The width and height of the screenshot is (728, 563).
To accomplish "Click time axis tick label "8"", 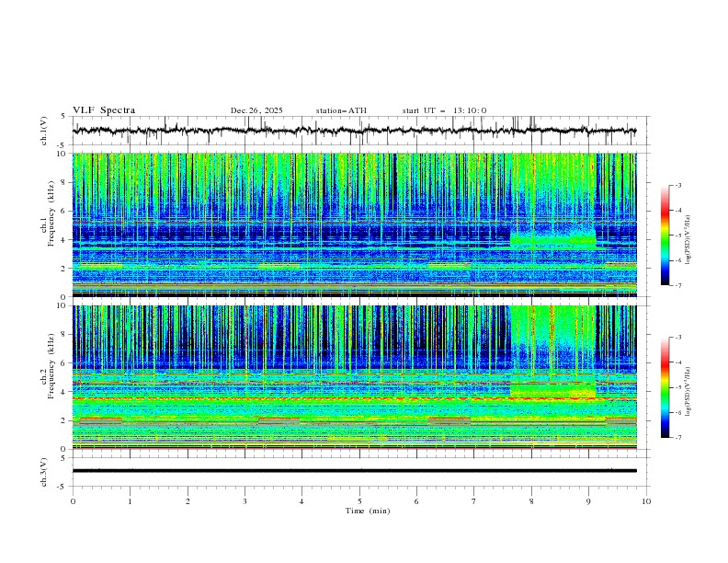I will [531, 501].
